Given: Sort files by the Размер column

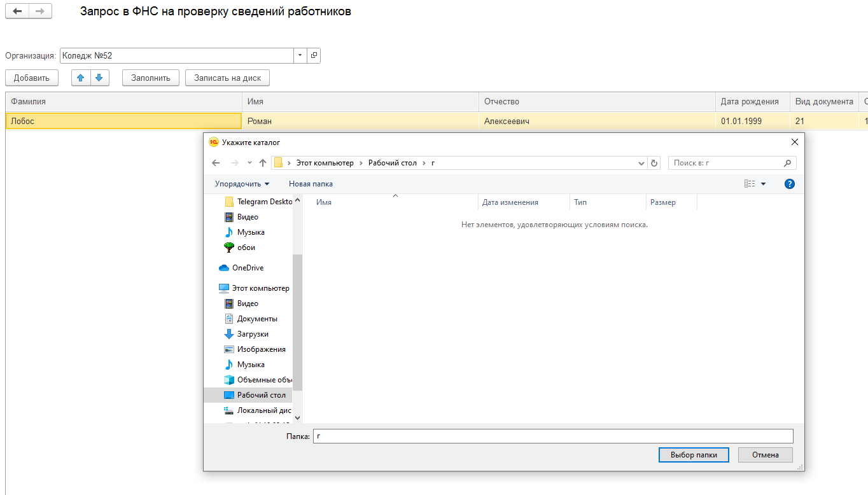Looking at the screenshot, I should coord(671,202).
